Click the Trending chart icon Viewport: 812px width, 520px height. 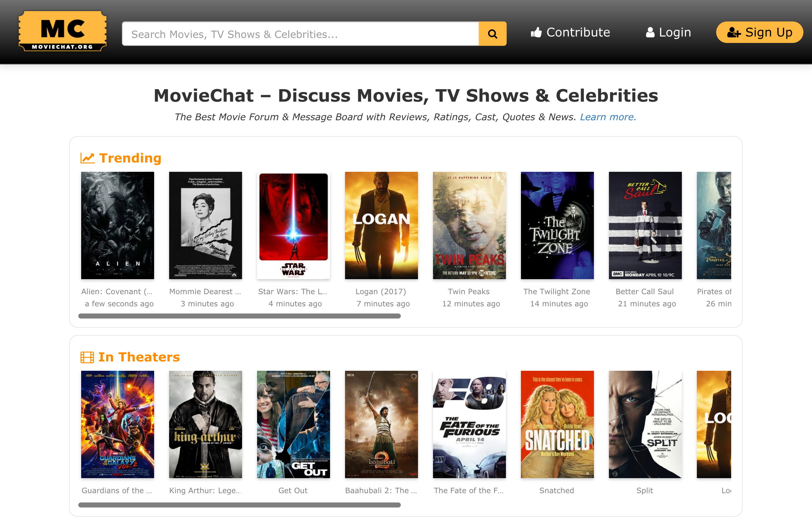pyautogui.click(x=87, y=158)
